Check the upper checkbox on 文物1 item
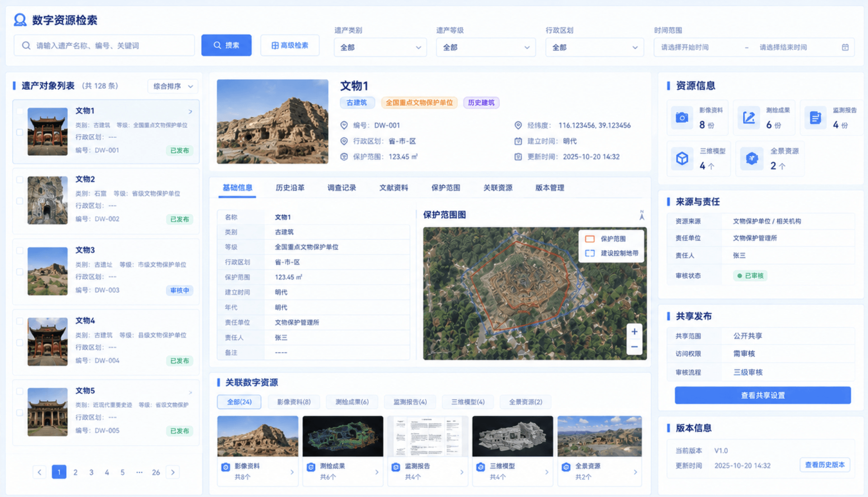The width and height of the screenshot is (868, 497). tap(19, 111)
